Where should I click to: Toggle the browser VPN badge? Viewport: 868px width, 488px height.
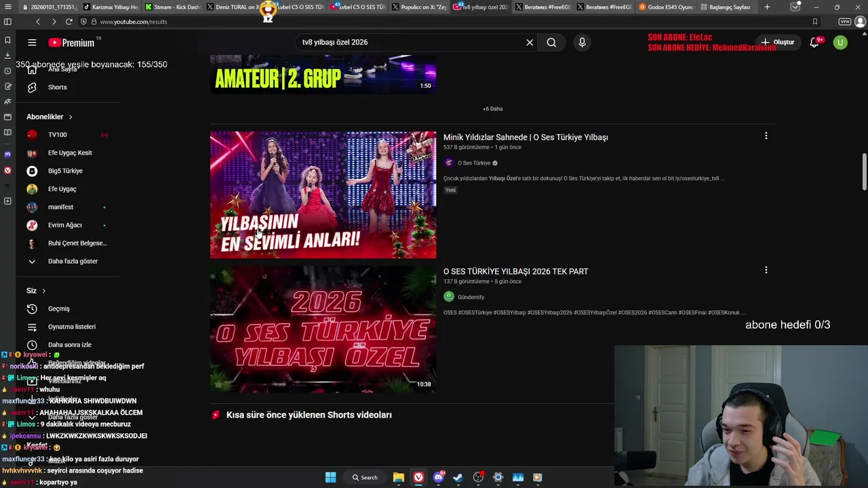pos(844,22)
